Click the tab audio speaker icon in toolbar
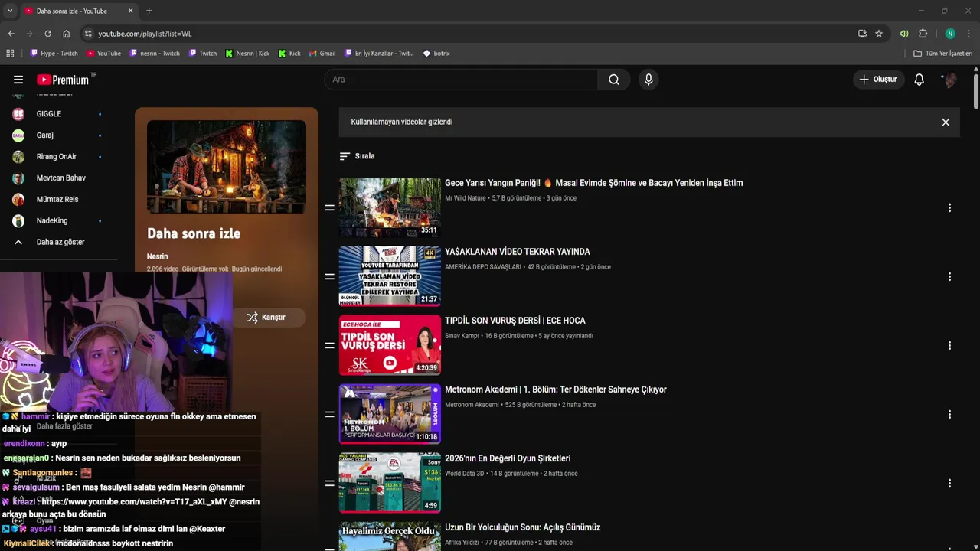This screenshot has height=551, width=980. pos(904,34)
